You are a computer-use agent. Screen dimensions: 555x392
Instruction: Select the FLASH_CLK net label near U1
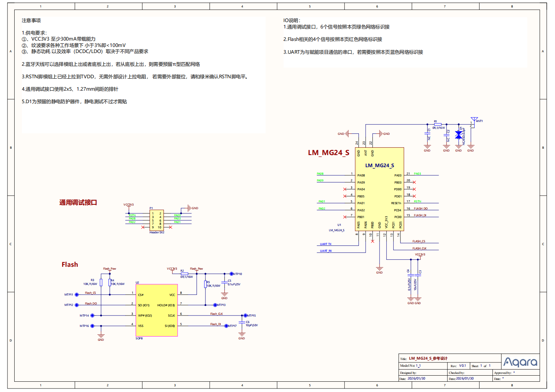pyautogui.click(x=419, y=248)
